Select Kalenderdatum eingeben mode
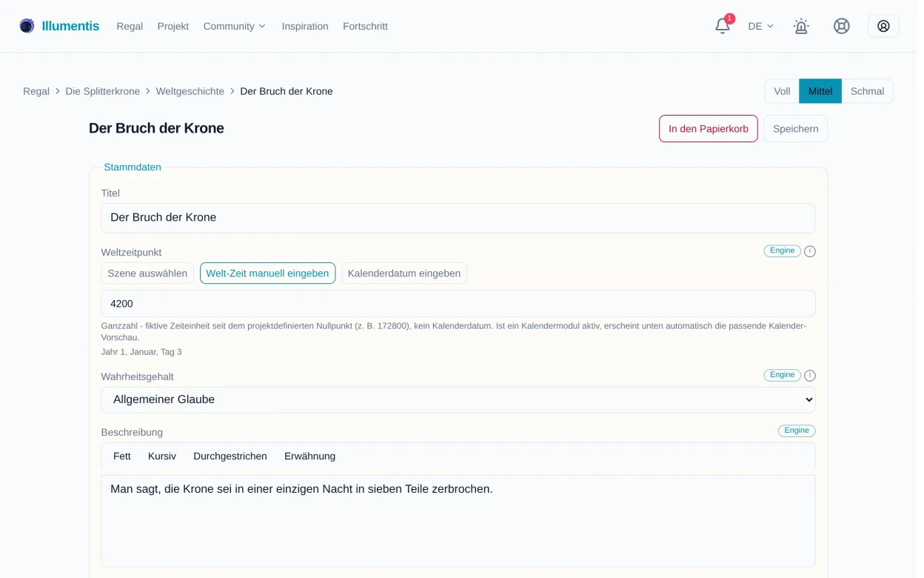 pyautogui.click(x=404, y=273)
